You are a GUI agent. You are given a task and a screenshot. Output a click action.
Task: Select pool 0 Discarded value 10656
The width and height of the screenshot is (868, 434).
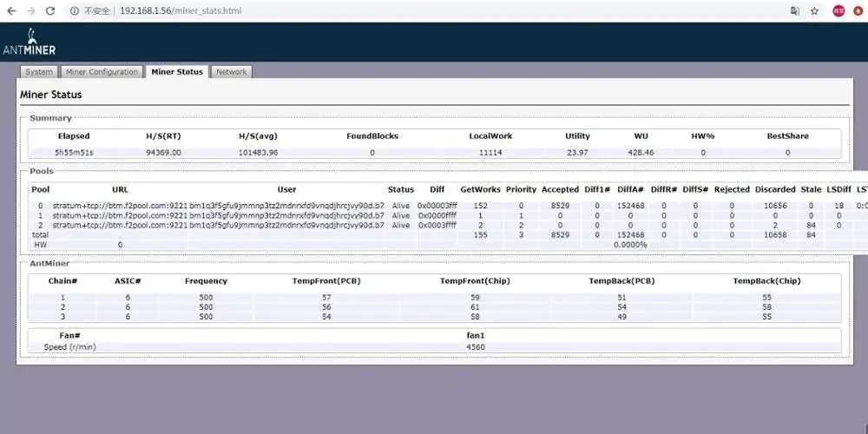(x=775, y=206)
